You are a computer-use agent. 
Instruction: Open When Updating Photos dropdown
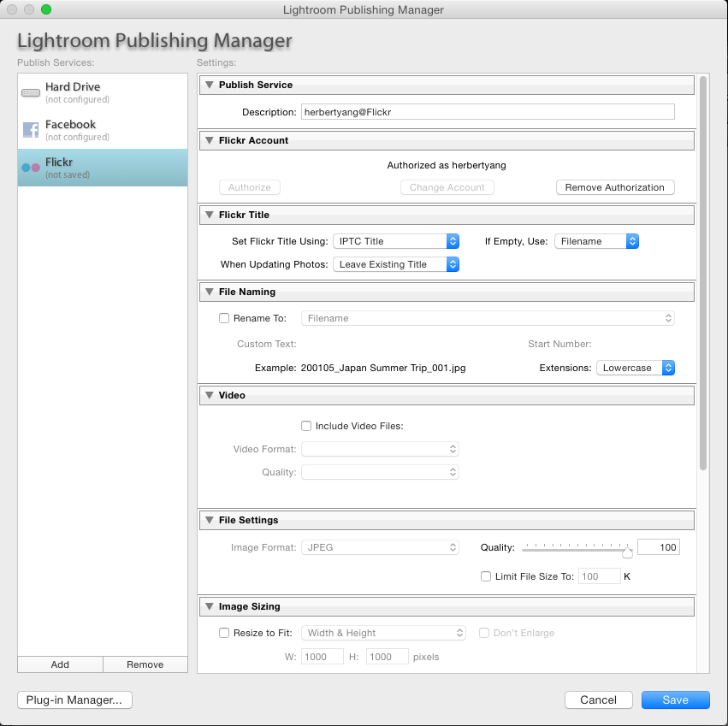[x=396, y=264]
